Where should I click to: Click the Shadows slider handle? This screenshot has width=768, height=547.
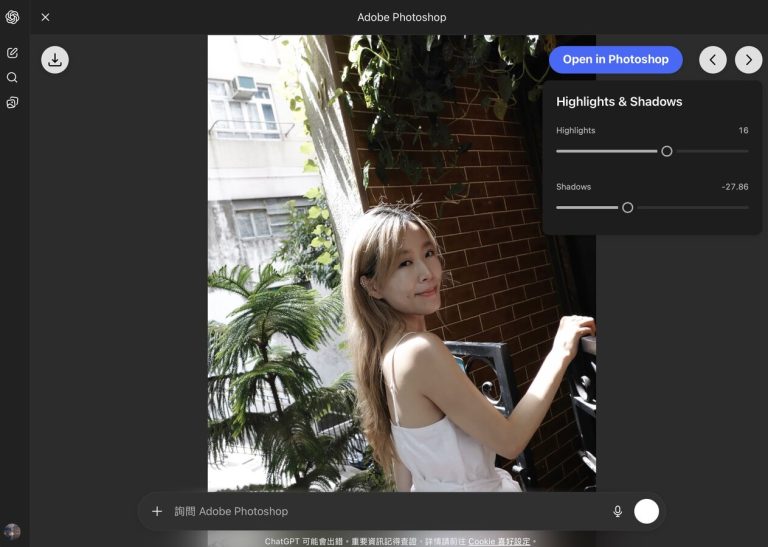(628, 208)
